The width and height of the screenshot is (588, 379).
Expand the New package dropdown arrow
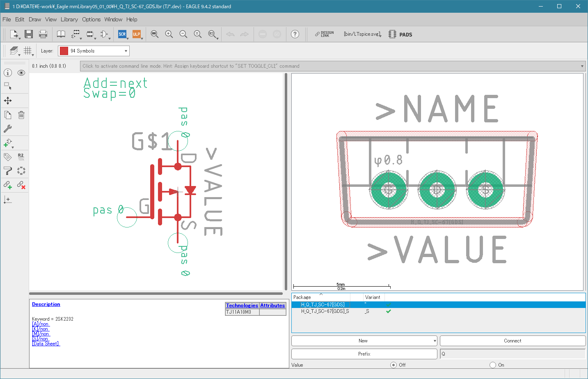[435, 341]
